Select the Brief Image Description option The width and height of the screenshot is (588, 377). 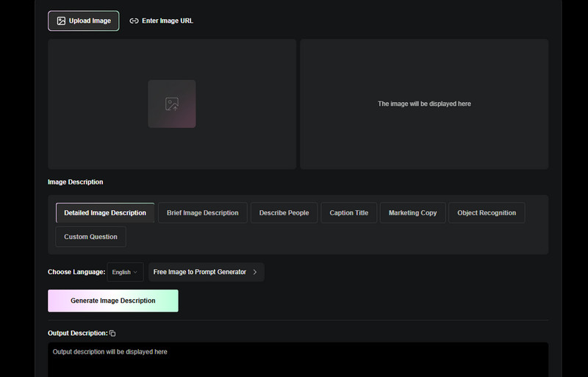pos(202,213)
